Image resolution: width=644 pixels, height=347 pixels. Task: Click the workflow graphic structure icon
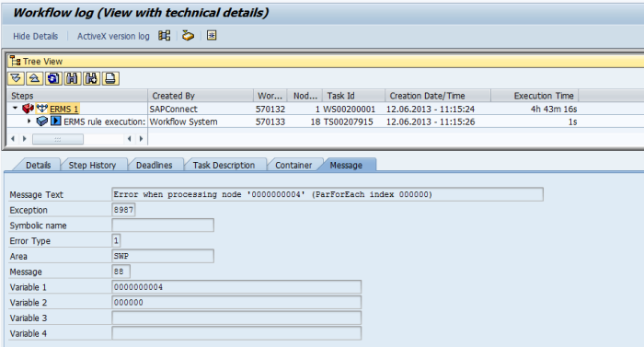(x=165, y=36)
